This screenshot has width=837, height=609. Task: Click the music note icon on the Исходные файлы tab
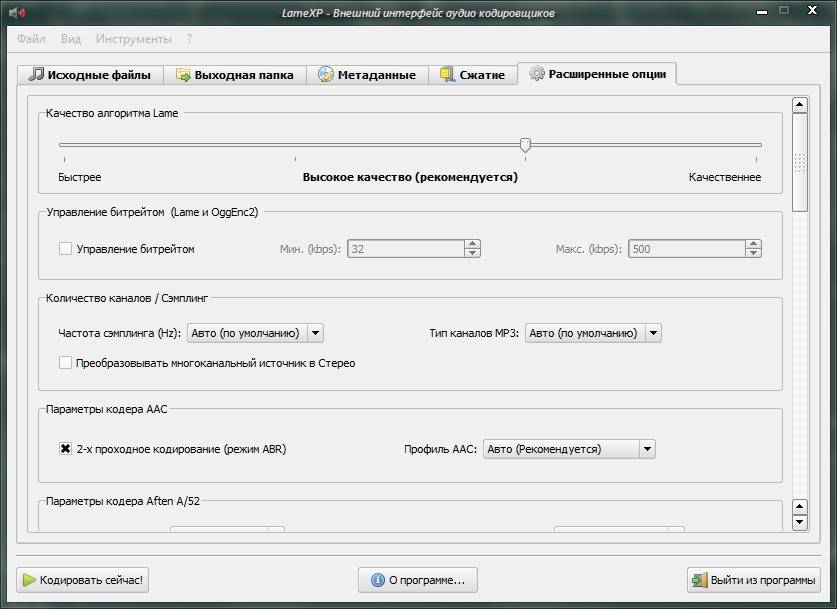pyautogui.click(x=36, y=74)
